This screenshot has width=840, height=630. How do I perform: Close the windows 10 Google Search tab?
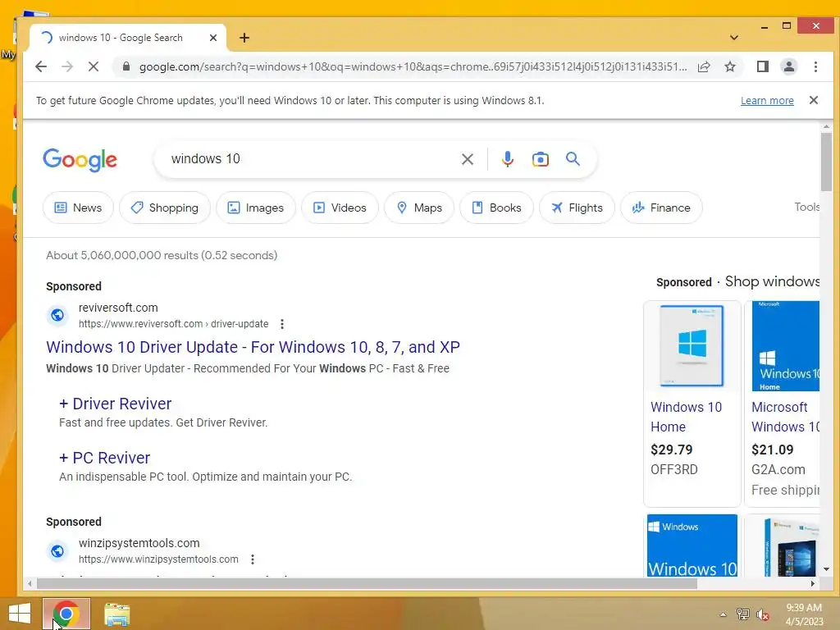tap(212, 38)
